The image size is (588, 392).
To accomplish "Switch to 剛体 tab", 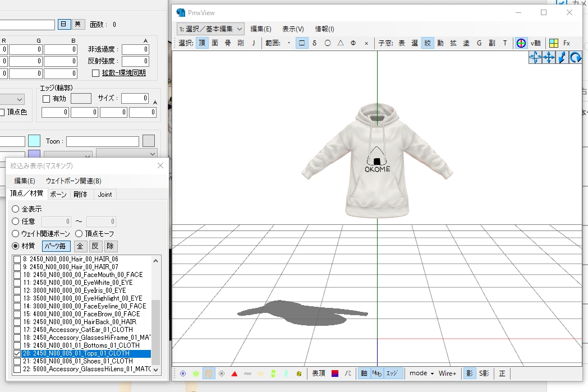I will pos(80,195).
